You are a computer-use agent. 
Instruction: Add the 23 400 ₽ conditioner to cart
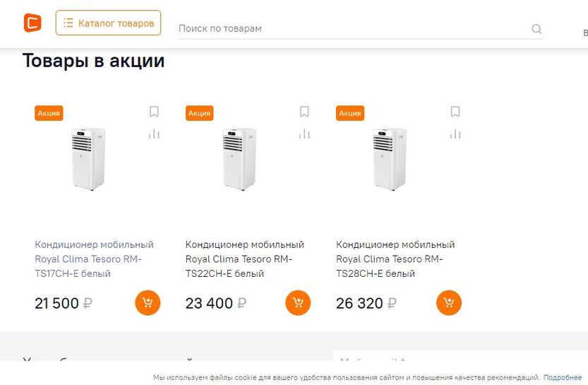pos(298,303)
